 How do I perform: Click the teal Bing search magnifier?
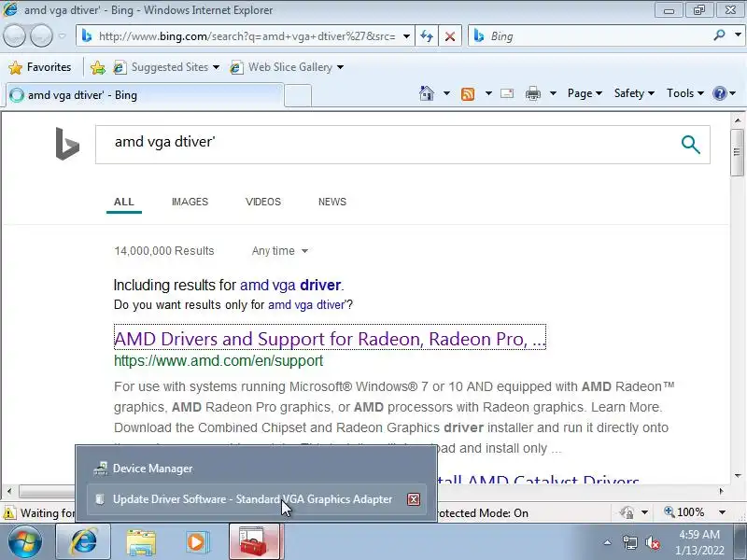pos(690,145)
